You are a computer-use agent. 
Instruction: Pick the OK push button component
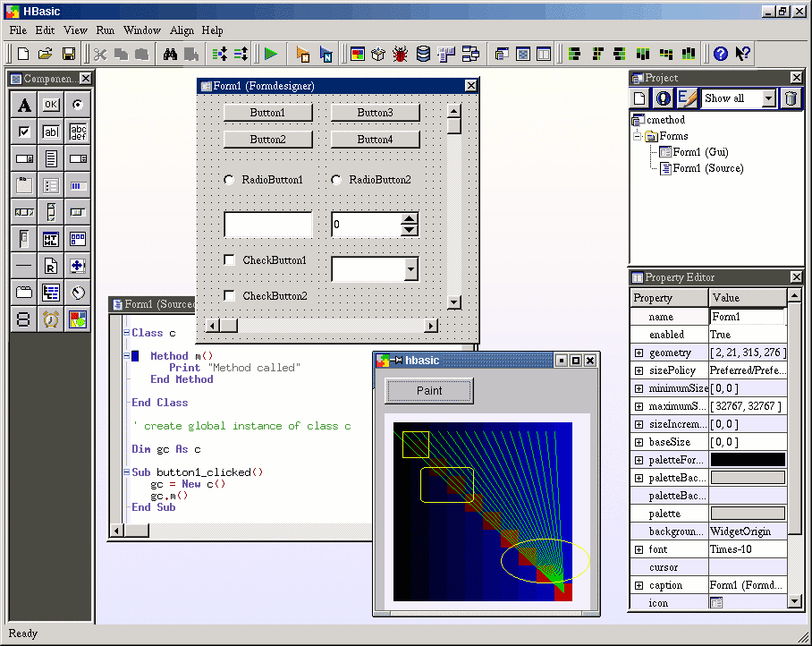pyautogui.click(x=51, y=105)
